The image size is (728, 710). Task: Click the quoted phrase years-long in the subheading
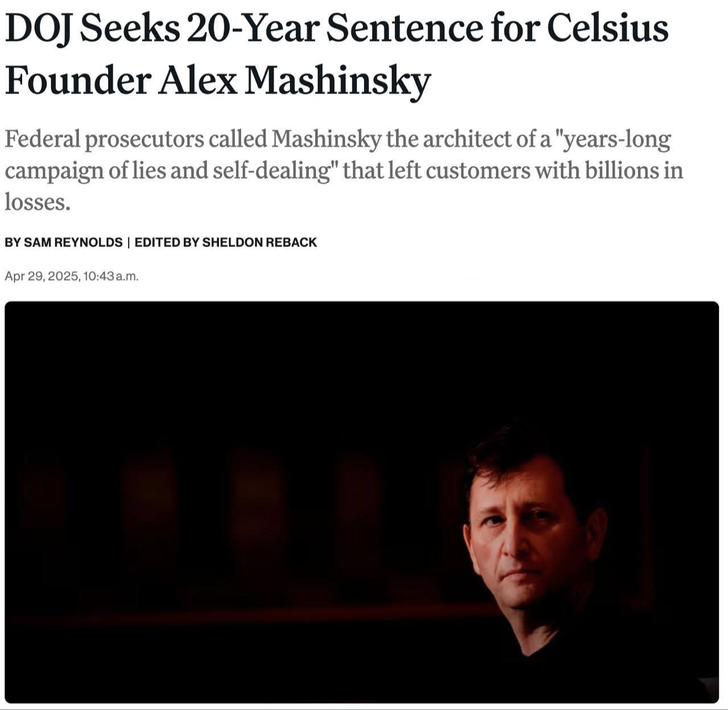pos(615,140)
